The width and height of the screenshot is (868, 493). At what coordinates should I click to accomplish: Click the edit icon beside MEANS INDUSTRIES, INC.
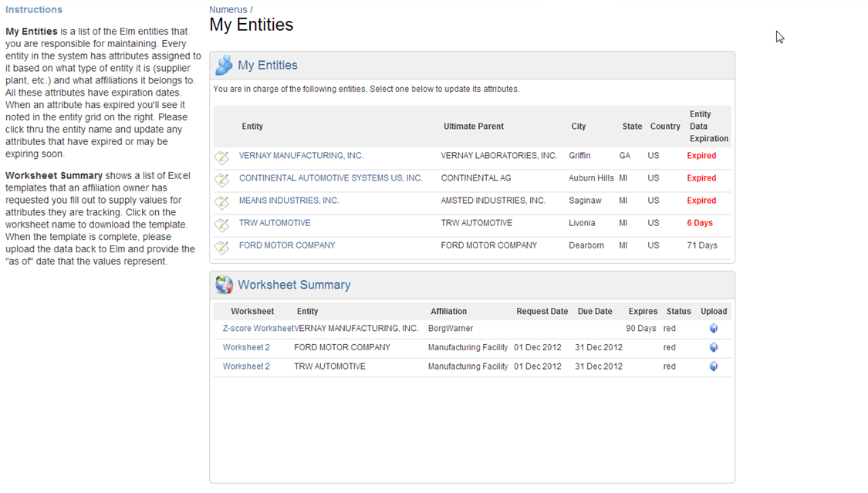point(222,201)
